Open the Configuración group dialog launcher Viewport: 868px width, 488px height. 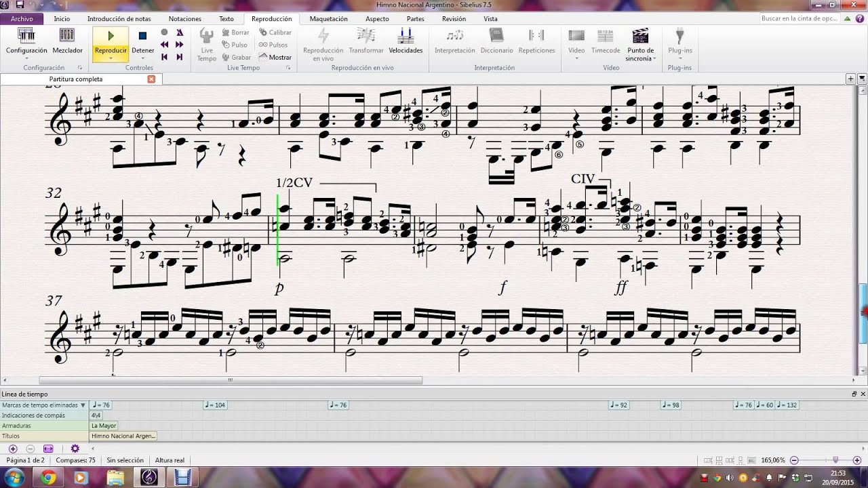[80, 68]
